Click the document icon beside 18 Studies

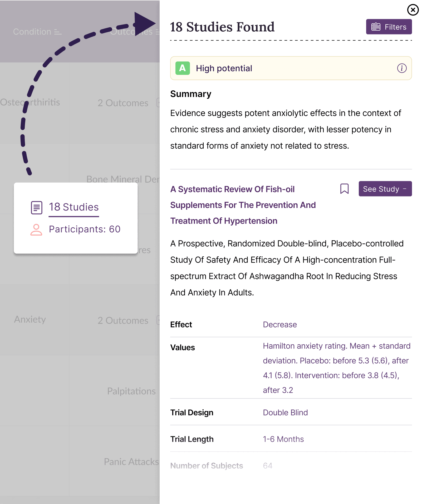click(37, 207)
